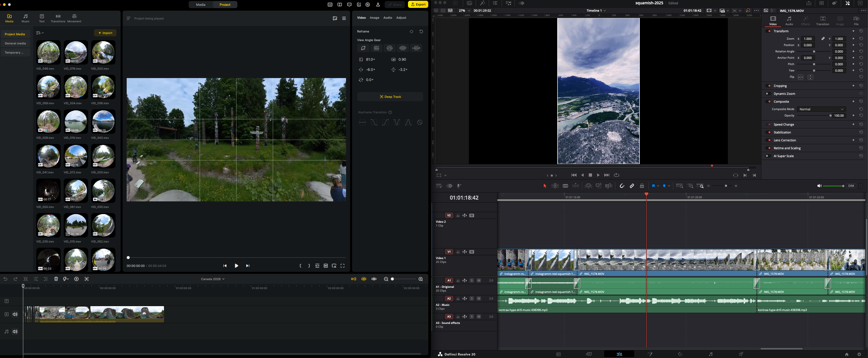Viewport: 868px width, 358px height.
Task: Add a flag marker to the clip
Action: point(653,186)
